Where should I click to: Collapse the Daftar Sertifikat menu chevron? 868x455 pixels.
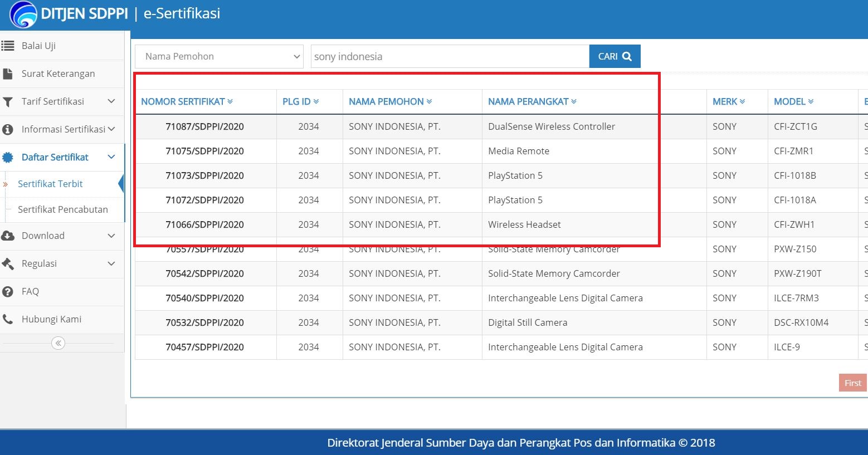coord(111,157)
